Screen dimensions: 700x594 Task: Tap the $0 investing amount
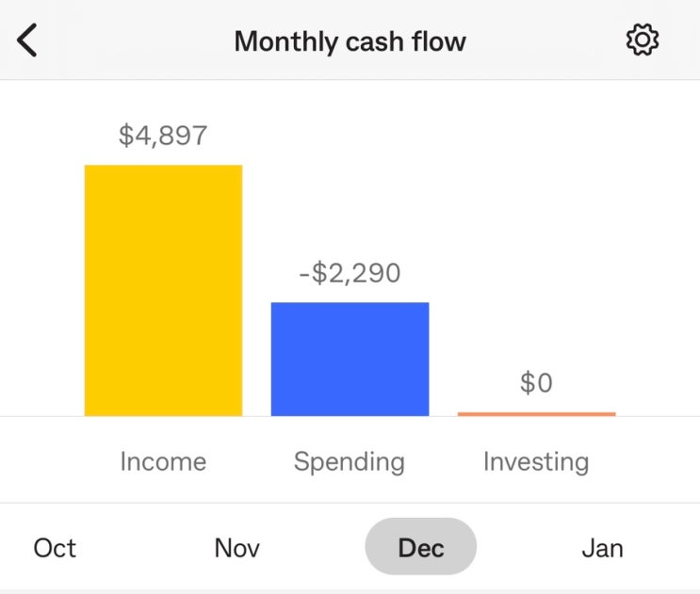point(536,383)
